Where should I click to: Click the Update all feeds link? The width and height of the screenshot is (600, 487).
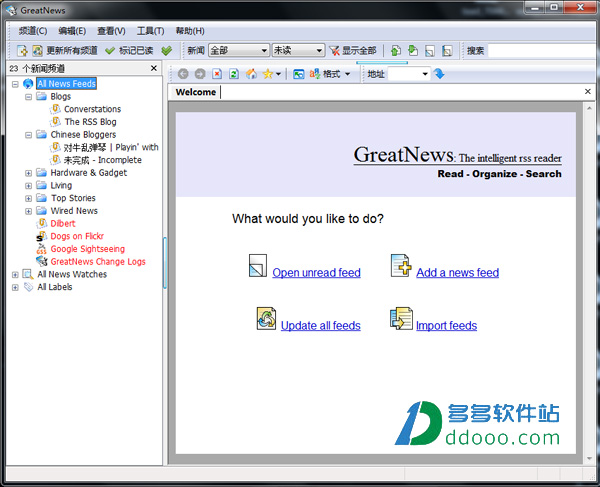point(321,326)
